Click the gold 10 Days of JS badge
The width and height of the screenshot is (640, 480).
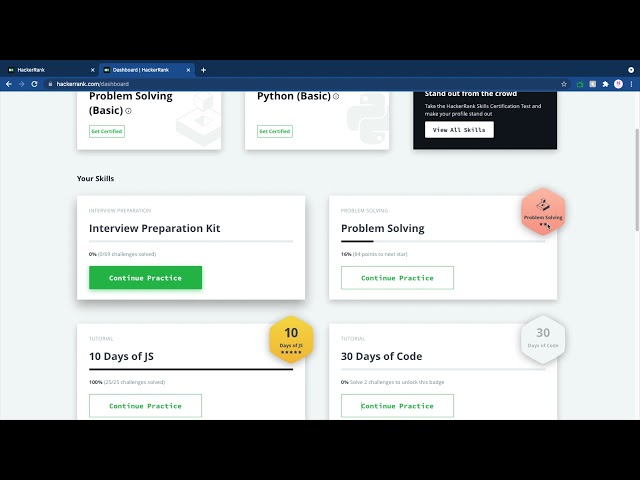point(291,340)
